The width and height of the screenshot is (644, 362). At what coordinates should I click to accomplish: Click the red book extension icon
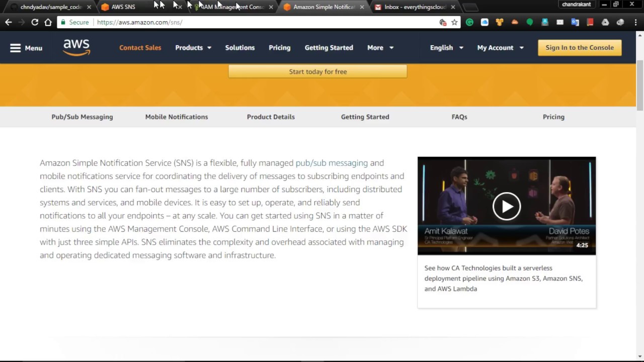pyautogui.click(x=590, y=22)
